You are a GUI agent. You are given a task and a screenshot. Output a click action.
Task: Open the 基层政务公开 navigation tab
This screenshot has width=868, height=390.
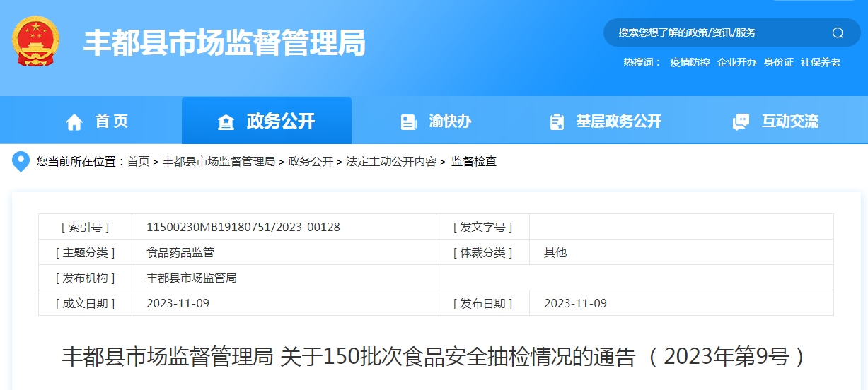click(606, 122)
